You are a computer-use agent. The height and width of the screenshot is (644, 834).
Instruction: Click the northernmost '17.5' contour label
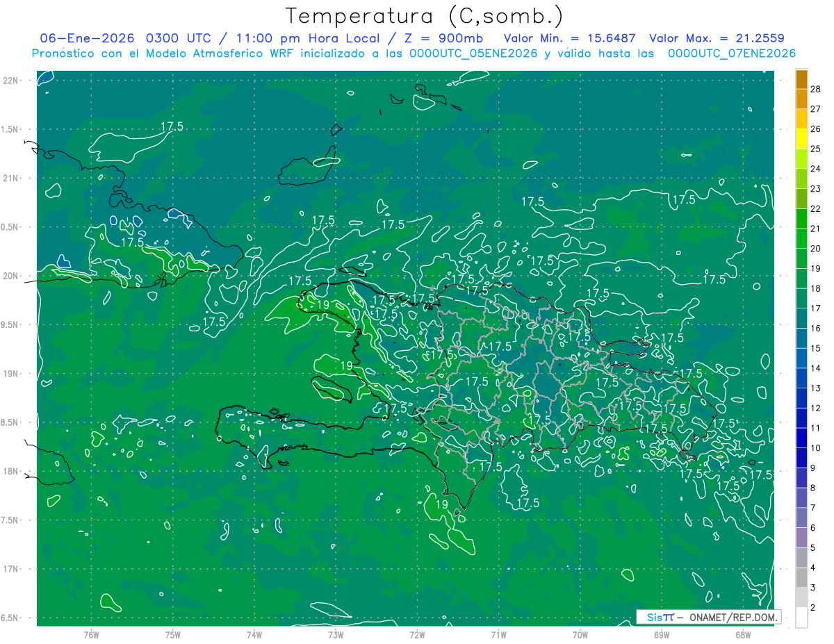[x=172, y=126]
